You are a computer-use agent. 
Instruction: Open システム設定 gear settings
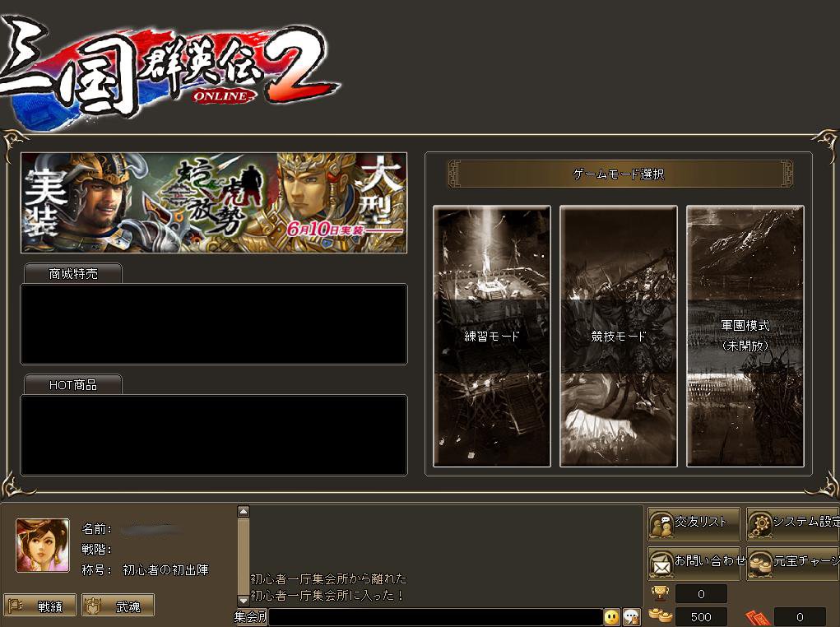click(x=793, y=523)
